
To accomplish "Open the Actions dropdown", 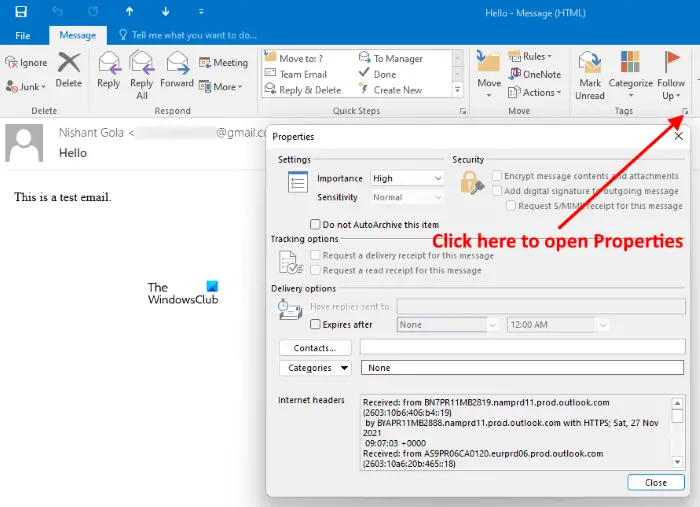I will click(534, 92).
